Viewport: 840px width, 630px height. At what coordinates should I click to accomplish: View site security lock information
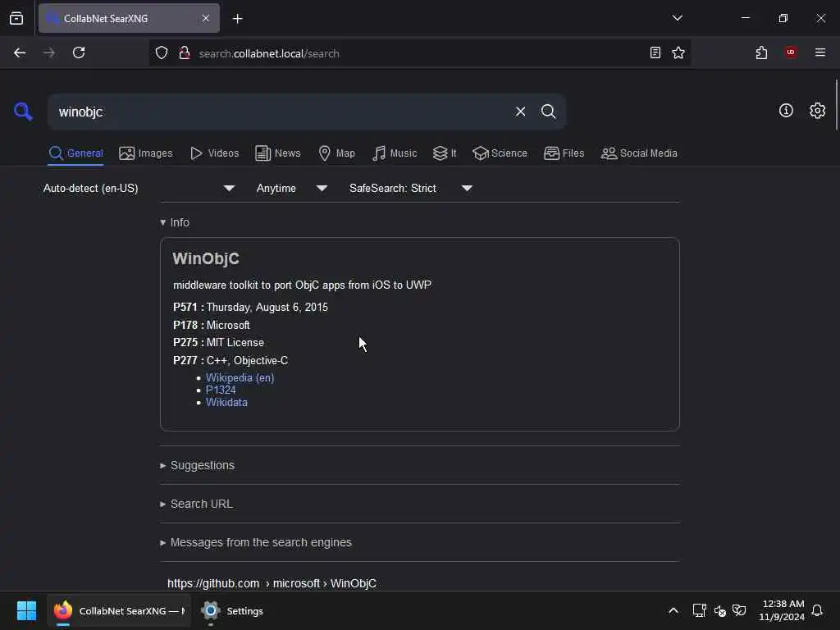[x=185, y=52]
